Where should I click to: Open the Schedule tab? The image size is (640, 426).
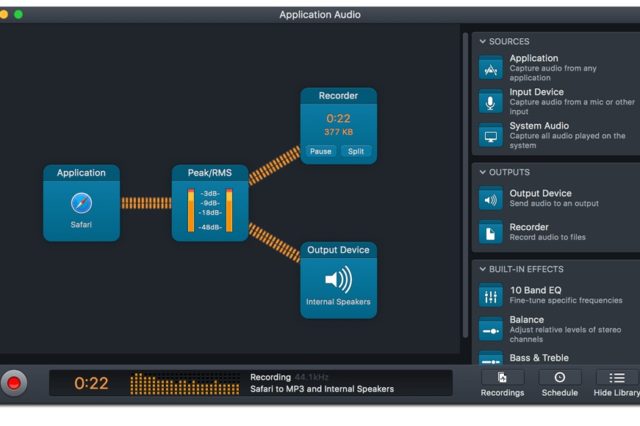559,383
